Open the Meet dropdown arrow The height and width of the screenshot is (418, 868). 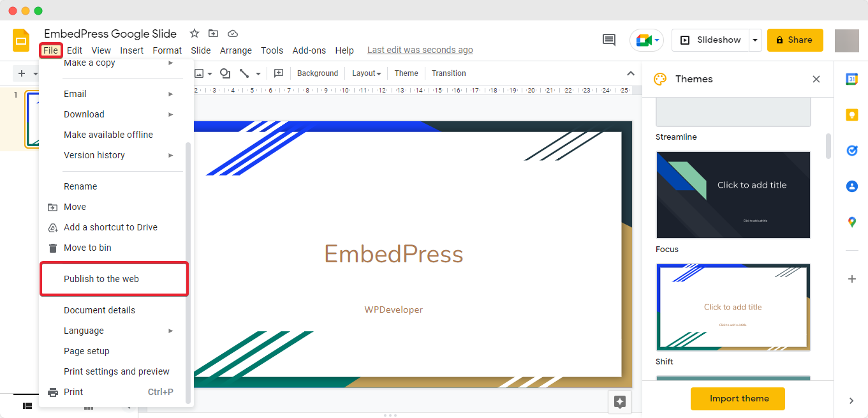point(658,40)
